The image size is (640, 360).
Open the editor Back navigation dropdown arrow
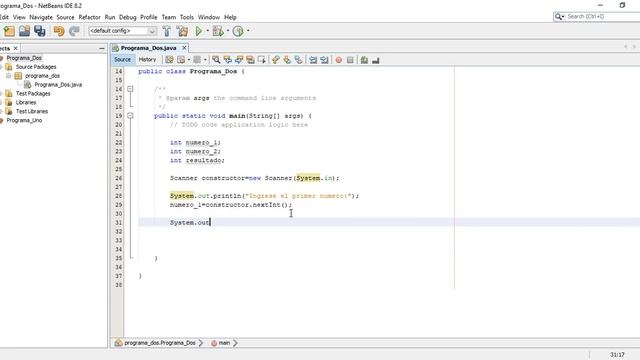pyautogui.click(x=189, y=60)
